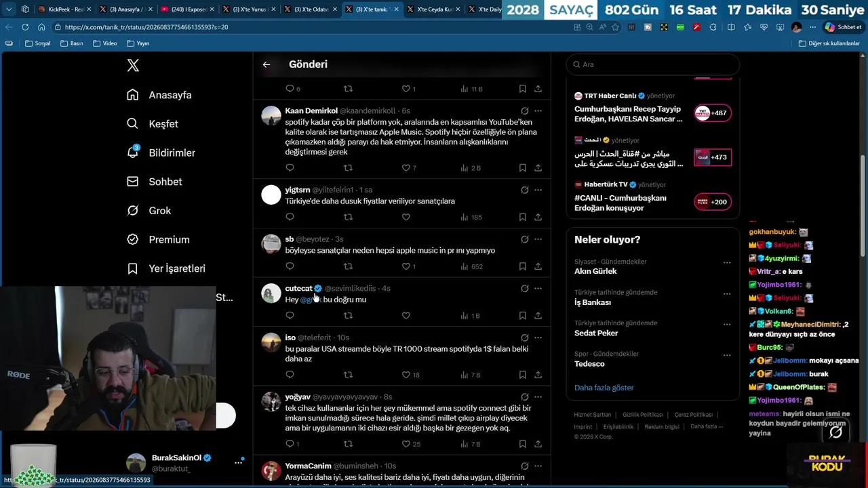Click the X logo icon
The height and width of the screenshot is (488, 868).
133,65
